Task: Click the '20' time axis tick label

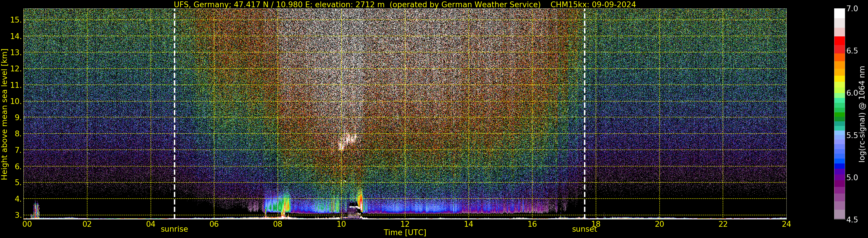Action: (x=659, y=224)
